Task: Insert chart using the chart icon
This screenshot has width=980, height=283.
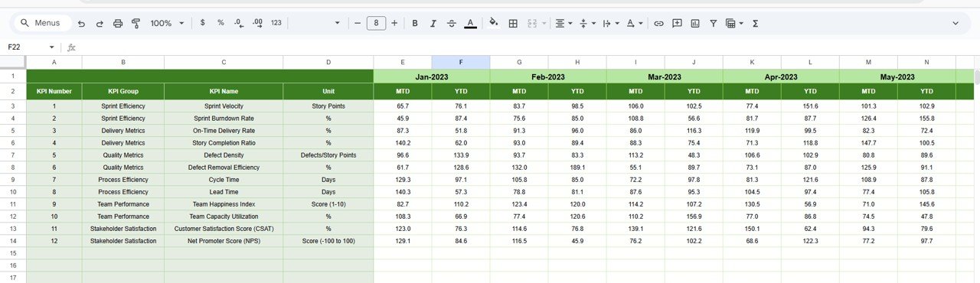Action: pos(695,24)
